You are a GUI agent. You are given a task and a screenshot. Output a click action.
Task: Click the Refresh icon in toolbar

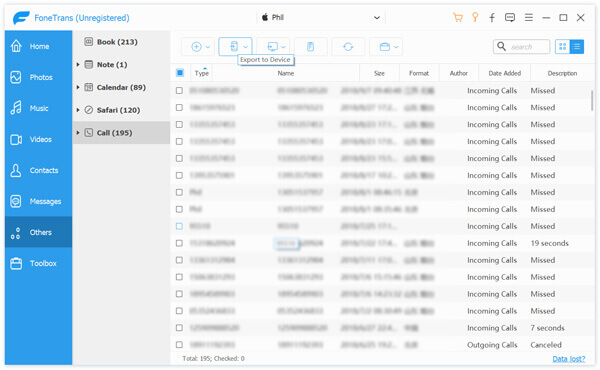click(x=348, y=47)
